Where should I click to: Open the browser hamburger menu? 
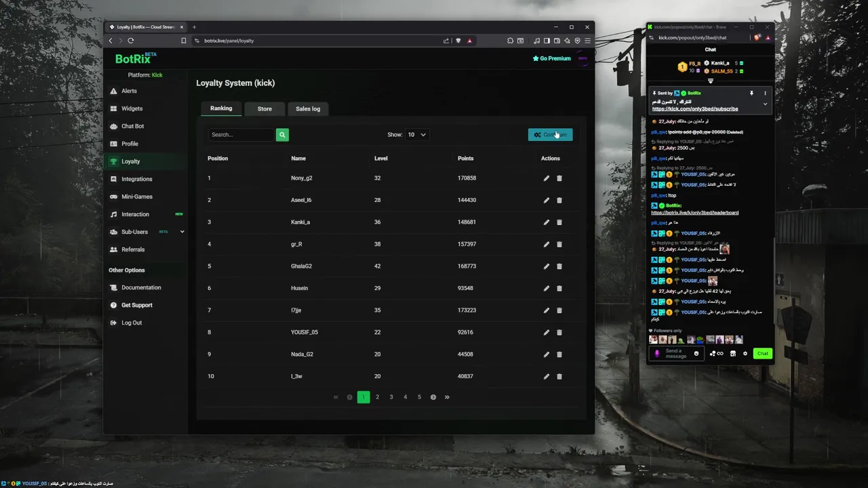click(587, 41)
